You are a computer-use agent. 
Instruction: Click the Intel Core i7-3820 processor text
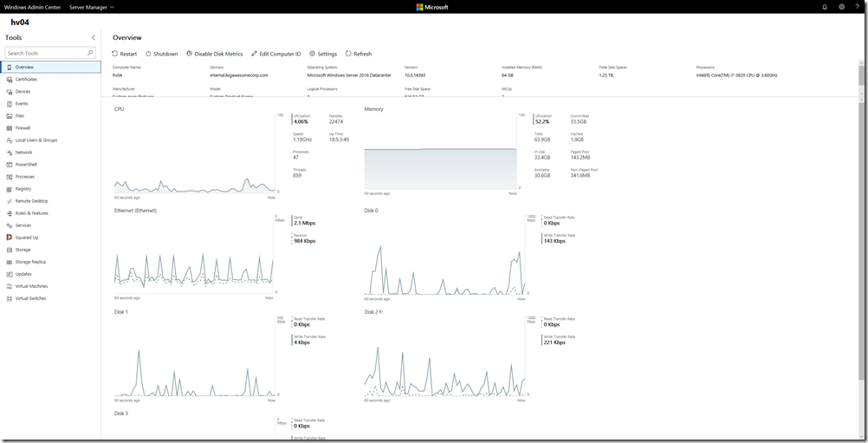pos(737,75)
